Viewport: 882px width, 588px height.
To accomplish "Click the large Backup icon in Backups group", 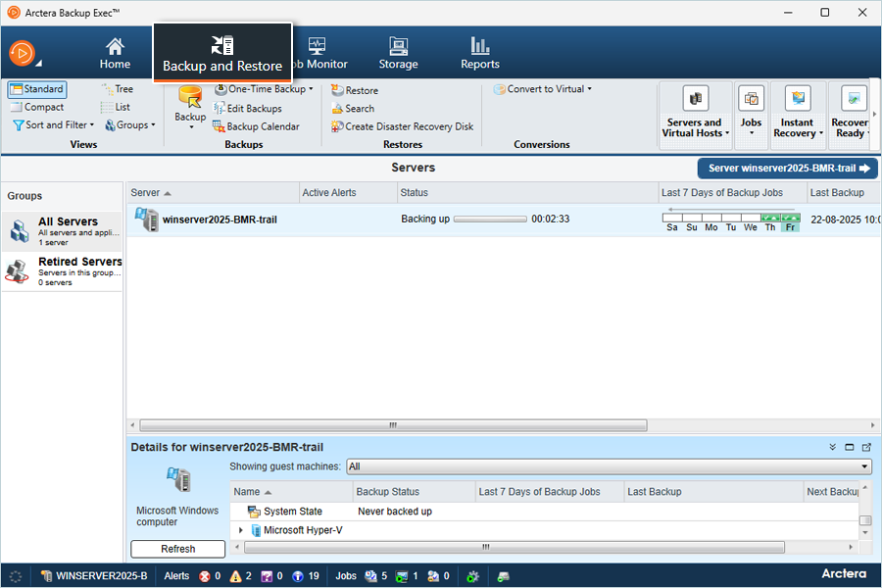I will point(190,105).
